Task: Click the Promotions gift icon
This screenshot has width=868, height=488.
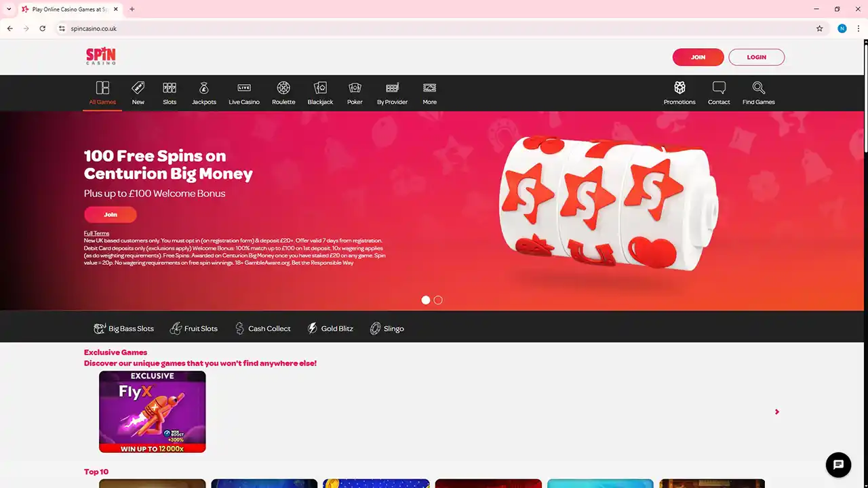Action: tap(679, 88)
